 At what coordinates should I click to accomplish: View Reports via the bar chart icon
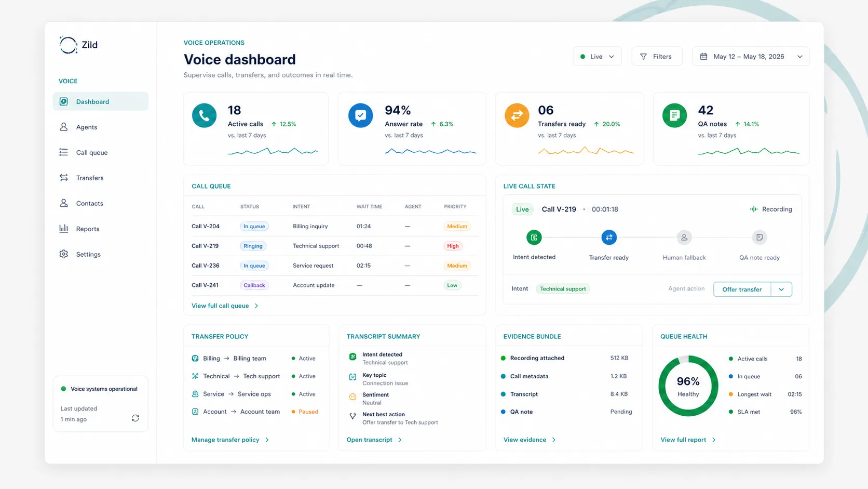(x=63, y=229)
